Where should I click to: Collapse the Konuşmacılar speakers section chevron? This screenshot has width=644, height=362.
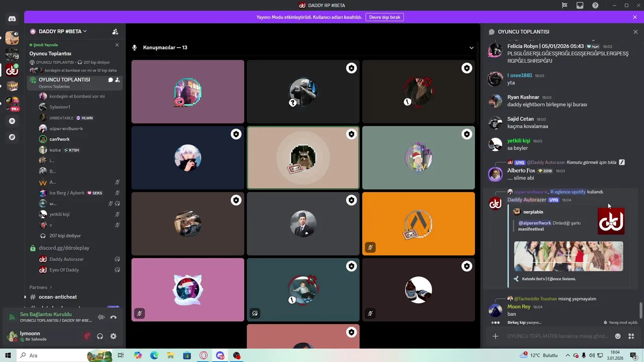(471, 48)
